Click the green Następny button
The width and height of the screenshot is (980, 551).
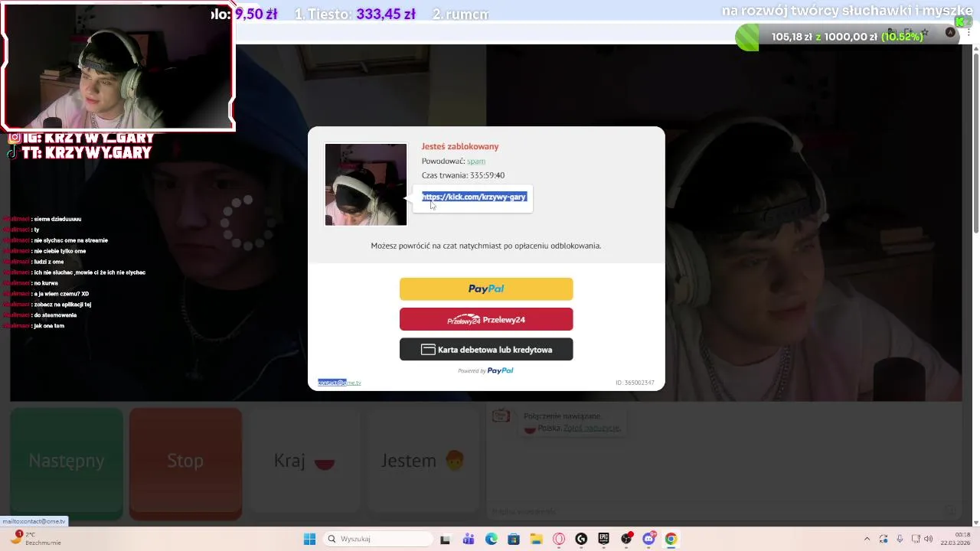pyautogui.click(x=66, y=461)
